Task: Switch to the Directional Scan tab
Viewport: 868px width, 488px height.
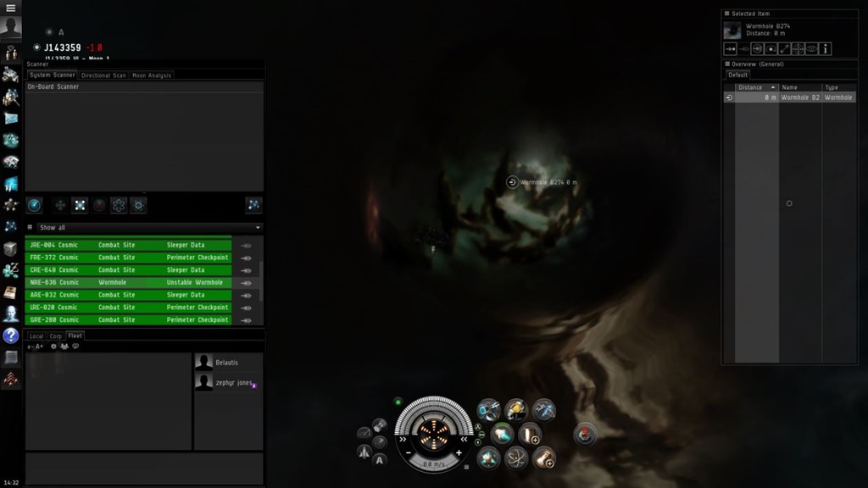Action: (103, 75)
